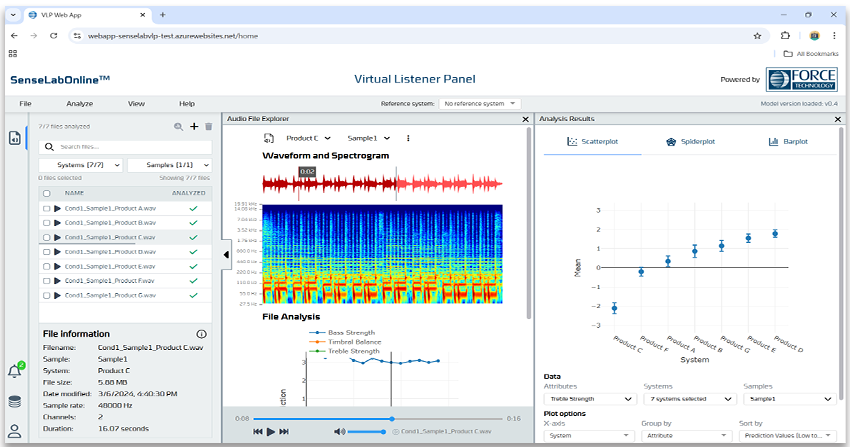The width and height of the screenshot is (850, 447).
Task: Open the View menu
Action: point(136,104)
